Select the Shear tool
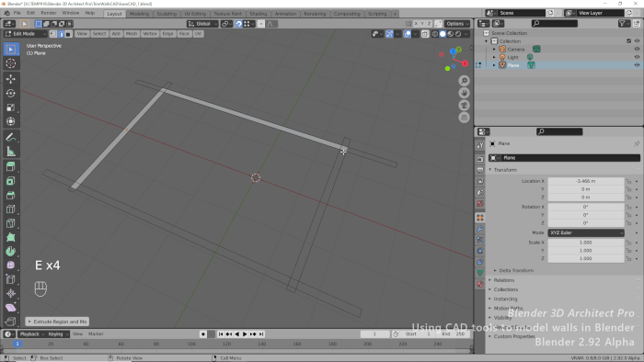 tap(11, 307)
